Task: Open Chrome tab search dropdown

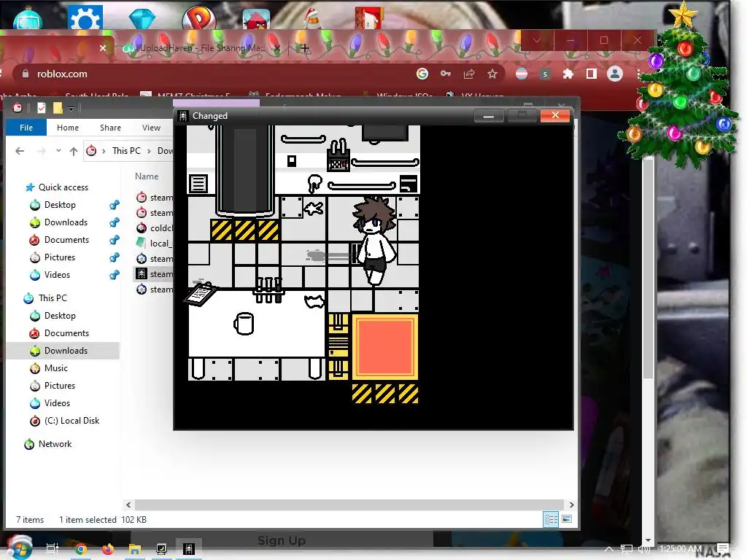Action: (x=537, y=41)
